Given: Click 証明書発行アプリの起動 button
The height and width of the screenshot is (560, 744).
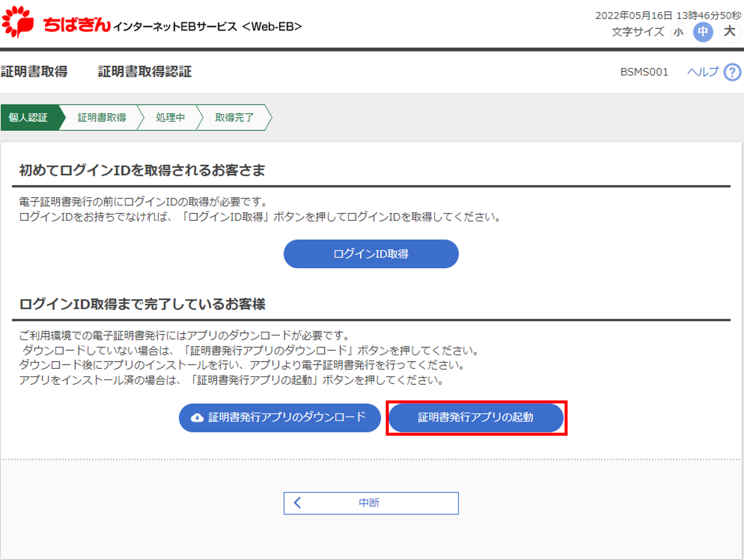Looking at the screenshot, I should click(476, 418).
